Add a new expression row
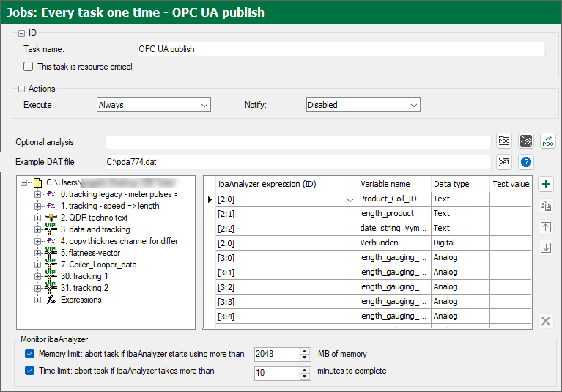 (x=545, y=184)
